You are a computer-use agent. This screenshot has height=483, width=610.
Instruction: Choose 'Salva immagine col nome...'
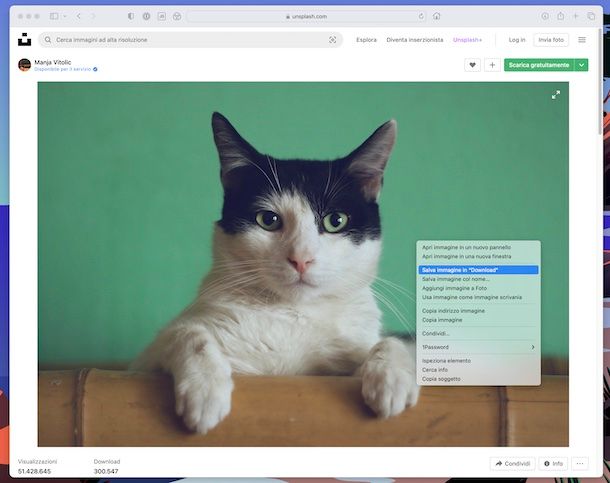479,279
